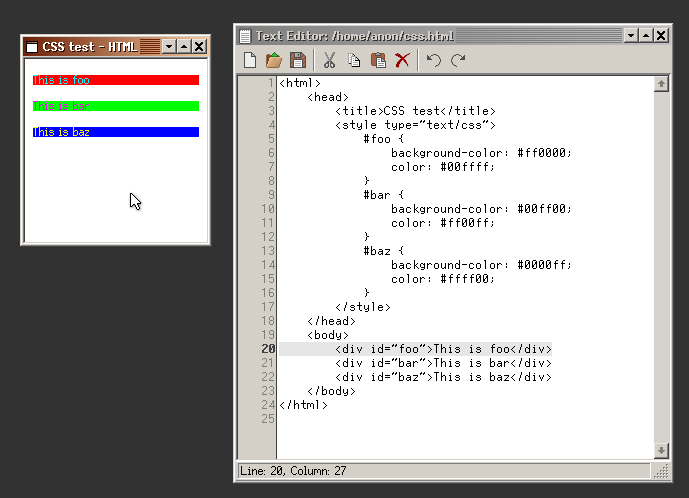Click 'color: #00ffff;' in the editor
Screen dimensions: 689x498
pos(443,167)
